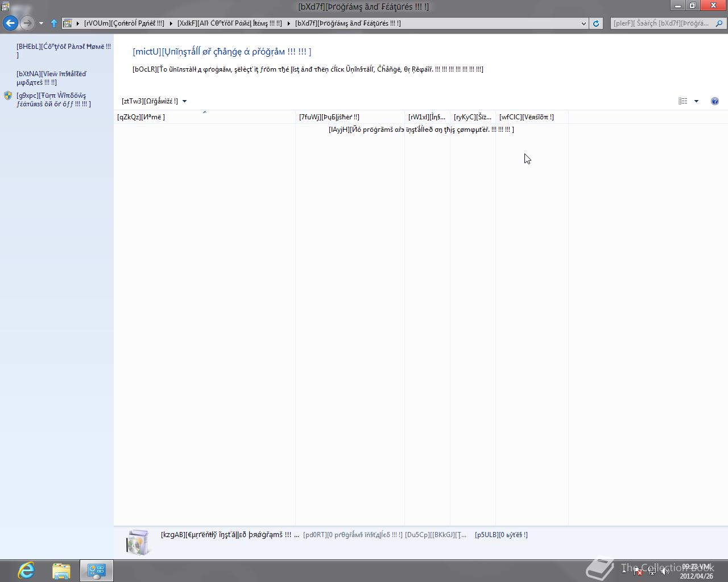Image resolution: width=728 pixels, height=582 pixels.
Task: Change view with the view icon
Action: tap(682, 101)
